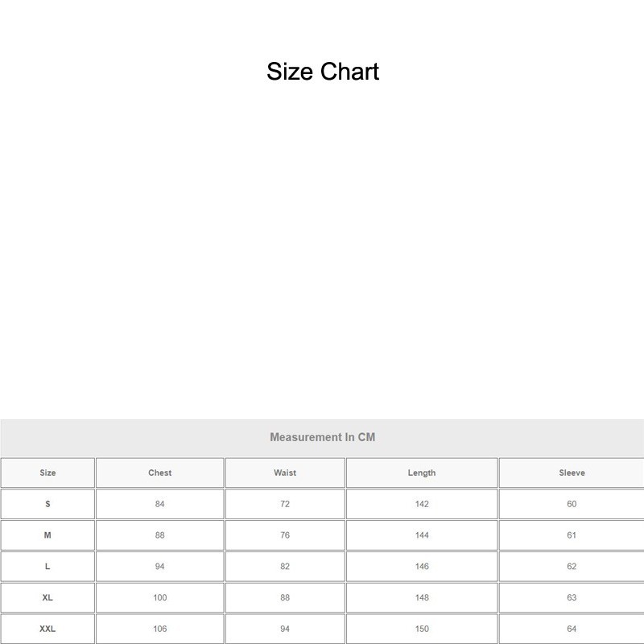
Task: Select the S size row label
Action: coord(47,504)
